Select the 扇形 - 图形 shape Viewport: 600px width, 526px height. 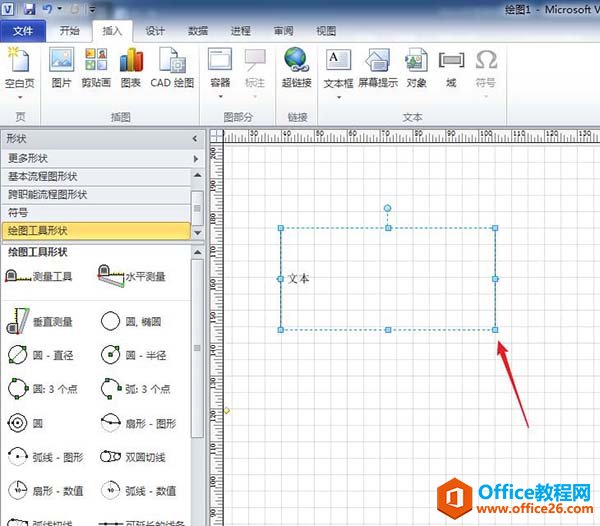click(138, 423)
